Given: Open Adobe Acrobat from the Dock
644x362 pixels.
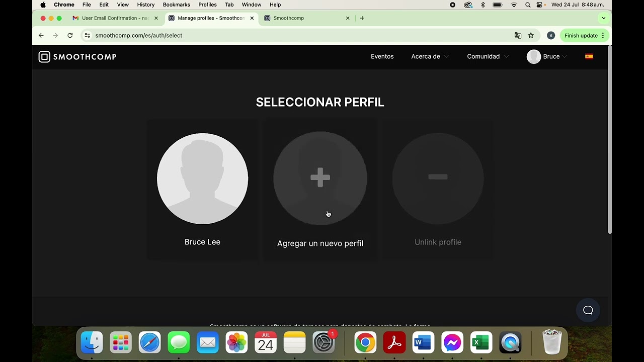Looking at the screenshot, I should 394,343.
